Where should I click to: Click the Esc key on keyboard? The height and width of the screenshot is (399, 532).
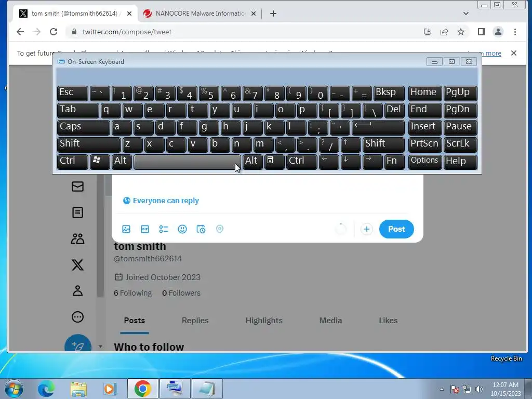73,93
